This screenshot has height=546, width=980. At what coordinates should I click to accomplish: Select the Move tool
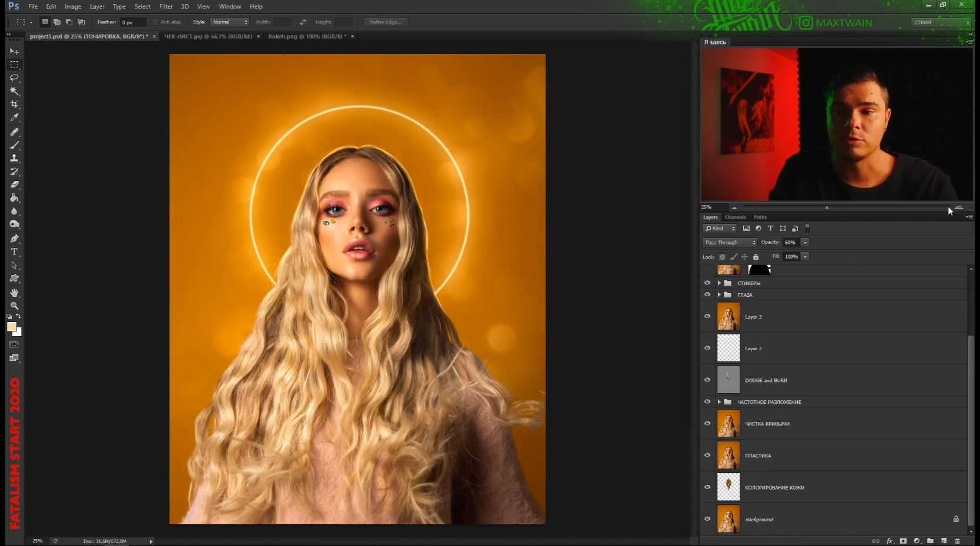[14, 52]
